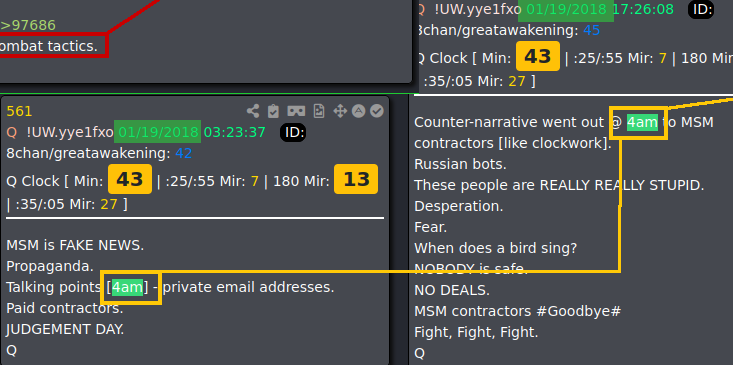
Task: Click the highlighted 01/19/2018 date on post 561
Action: [158, 132]
